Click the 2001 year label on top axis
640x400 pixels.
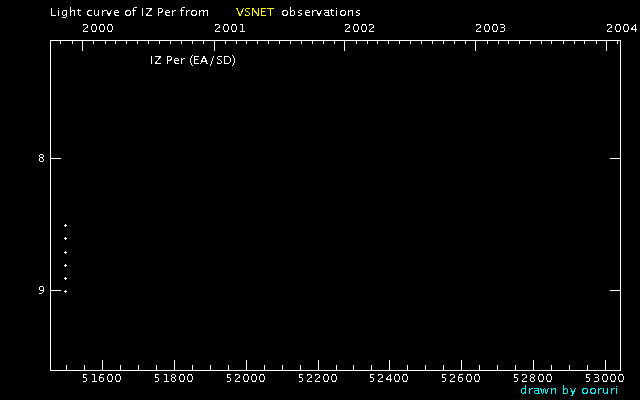click(229, 28)
